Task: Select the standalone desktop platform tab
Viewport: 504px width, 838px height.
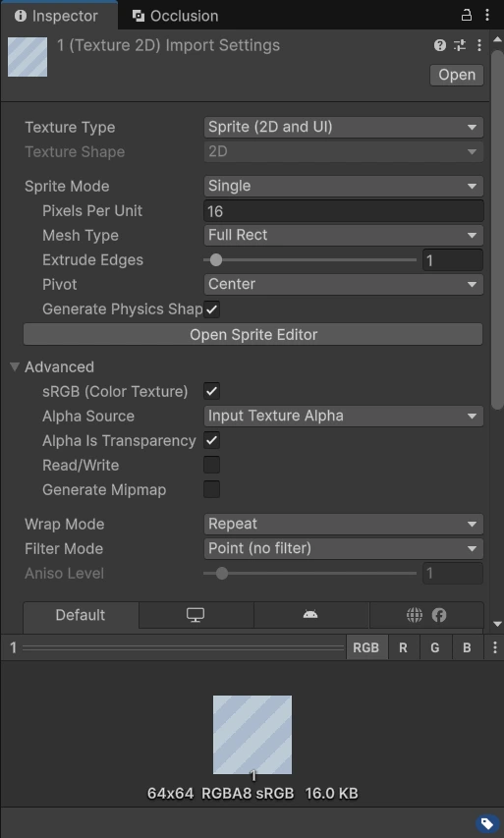Action: click(196, 615)
